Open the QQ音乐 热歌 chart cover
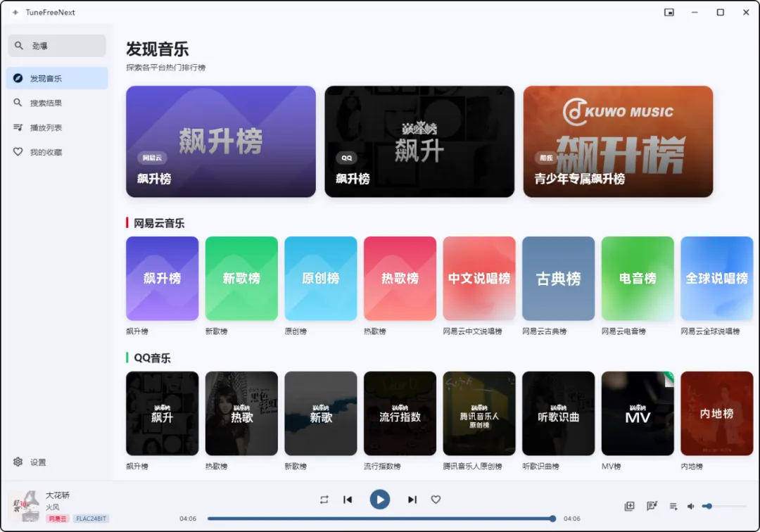This screenshot has width=760, height=532. tap(241, 413)
